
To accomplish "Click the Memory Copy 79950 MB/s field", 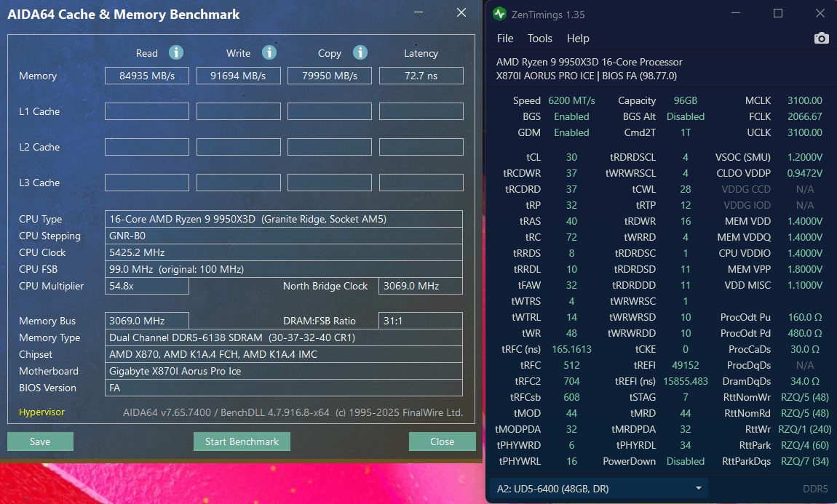I will (x=330, y=76).
